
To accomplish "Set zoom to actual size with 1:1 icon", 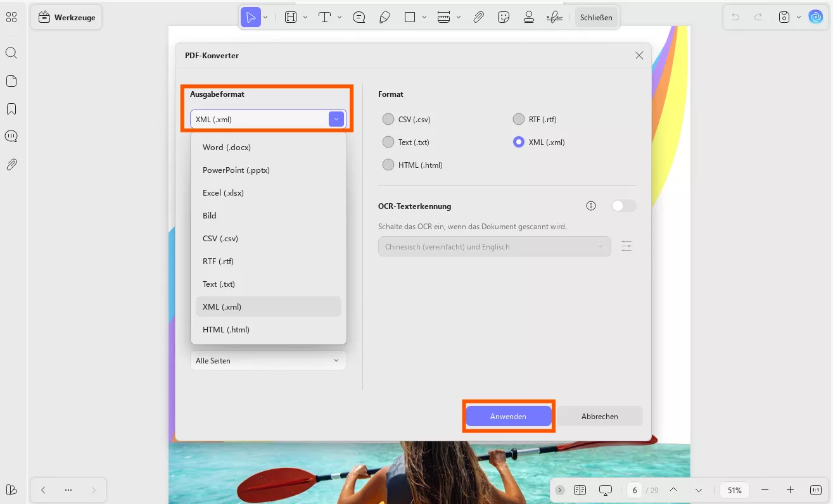I will coord(817,489).
